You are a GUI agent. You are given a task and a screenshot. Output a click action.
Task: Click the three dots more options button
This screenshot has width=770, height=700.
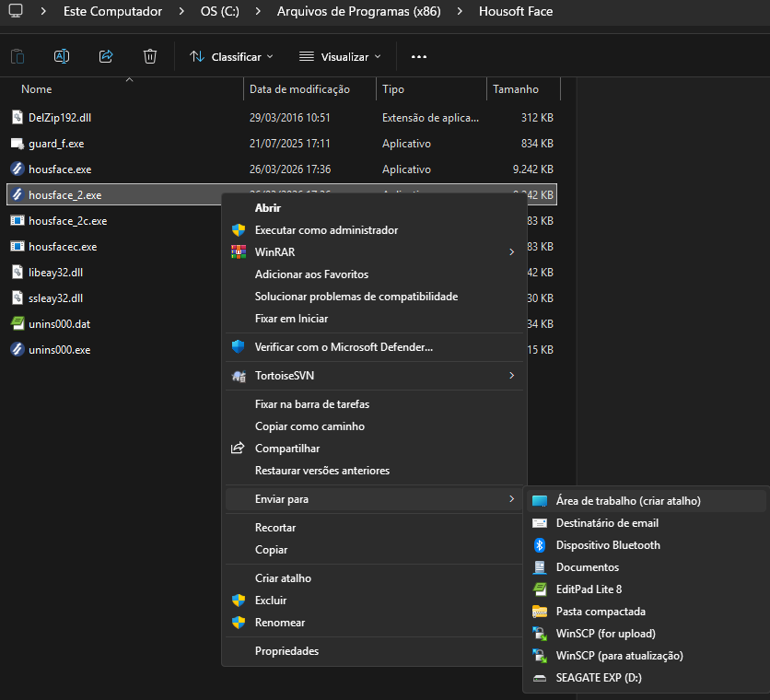tap(419, 56)
